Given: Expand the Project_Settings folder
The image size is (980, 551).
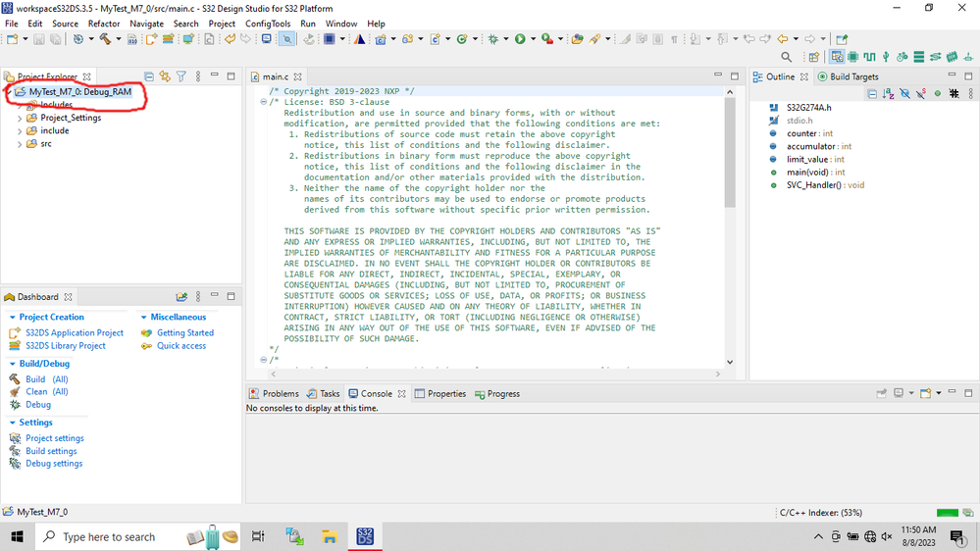Looking at the screenshot, I should coord(20,118).
